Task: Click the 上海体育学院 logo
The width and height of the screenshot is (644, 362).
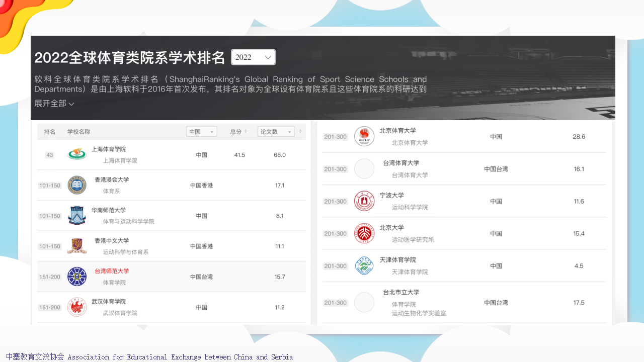Action: [x=77, y=154]
